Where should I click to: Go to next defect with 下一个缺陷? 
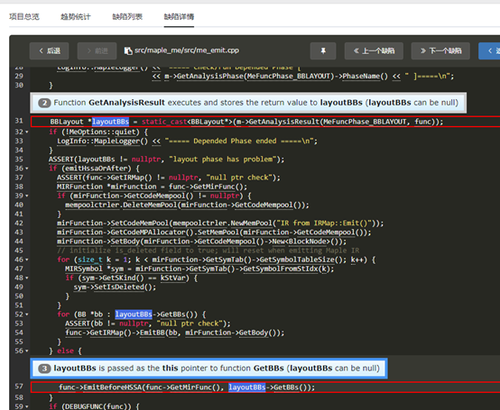[441, 51]
